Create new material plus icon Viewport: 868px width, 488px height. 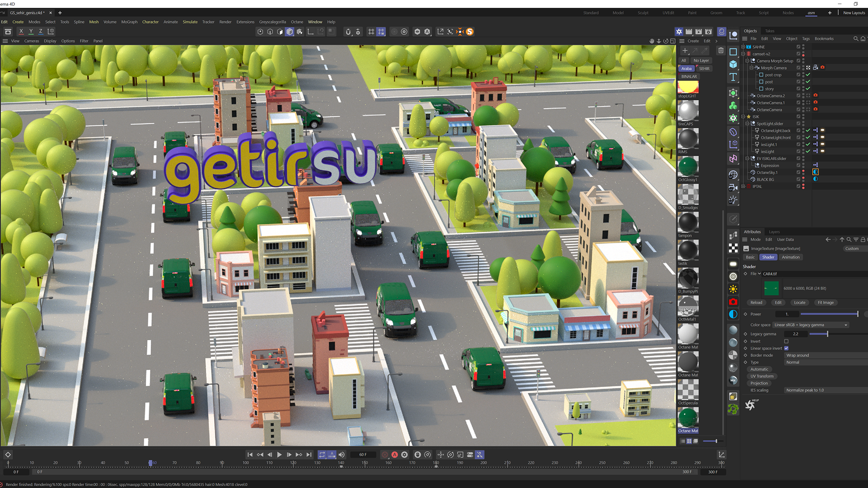[685, 50]
